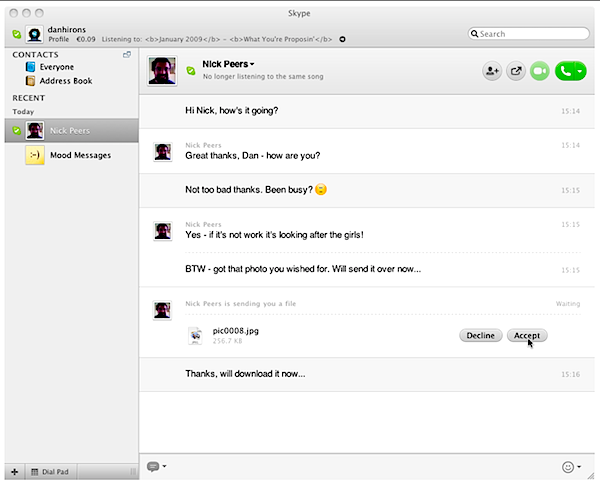Click the 'Not too bad thanks. Been busy?' message
This screenshot has width=600, height=486.
point(249,190)
